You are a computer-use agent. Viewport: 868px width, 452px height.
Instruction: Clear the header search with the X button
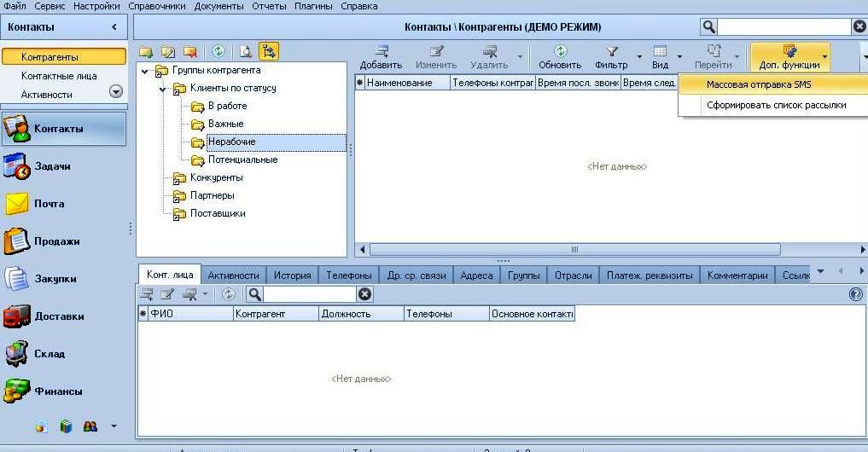(859, 26)
